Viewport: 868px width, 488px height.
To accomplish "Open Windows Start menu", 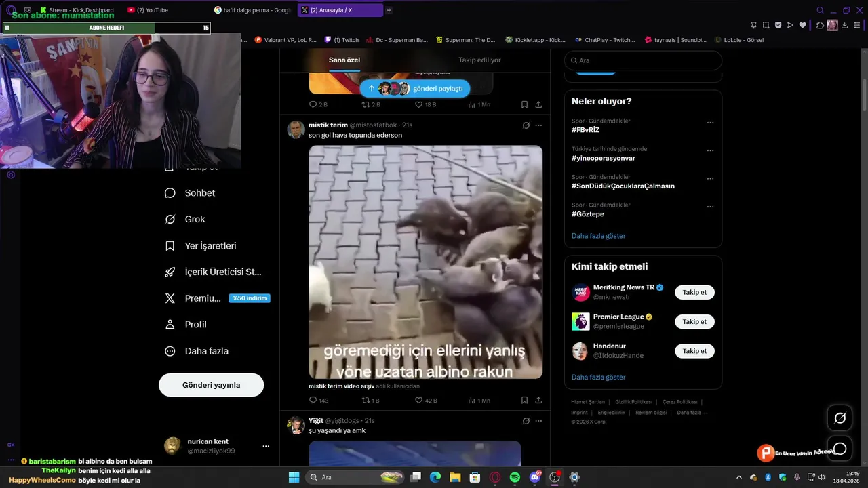I will coord(294,477).
